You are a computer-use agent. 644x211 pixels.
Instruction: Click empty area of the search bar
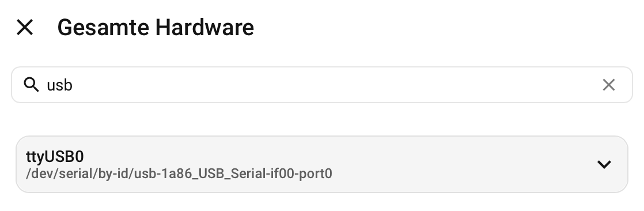[x=328, y=85]
